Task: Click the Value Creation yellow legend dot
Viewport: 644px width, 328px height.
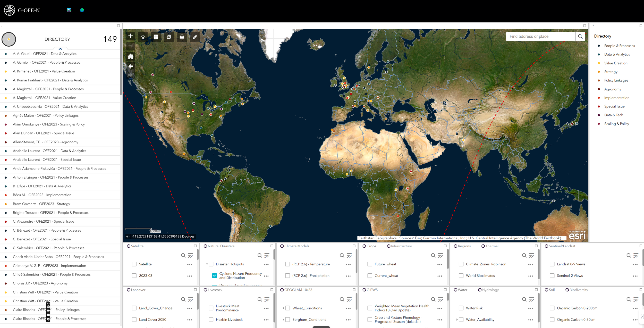Action: pos(599,63)
